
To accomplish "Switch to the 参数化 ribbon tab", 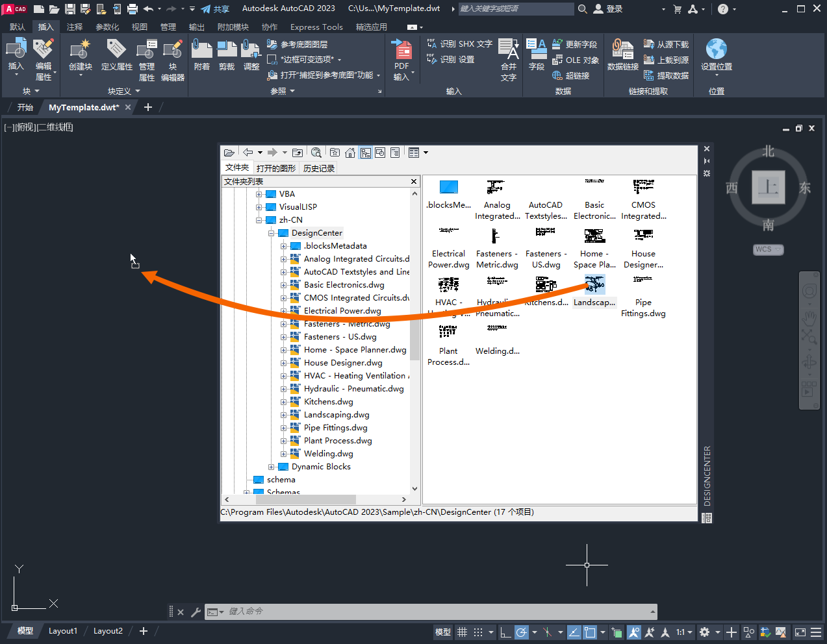I will (x=107, y=27).
